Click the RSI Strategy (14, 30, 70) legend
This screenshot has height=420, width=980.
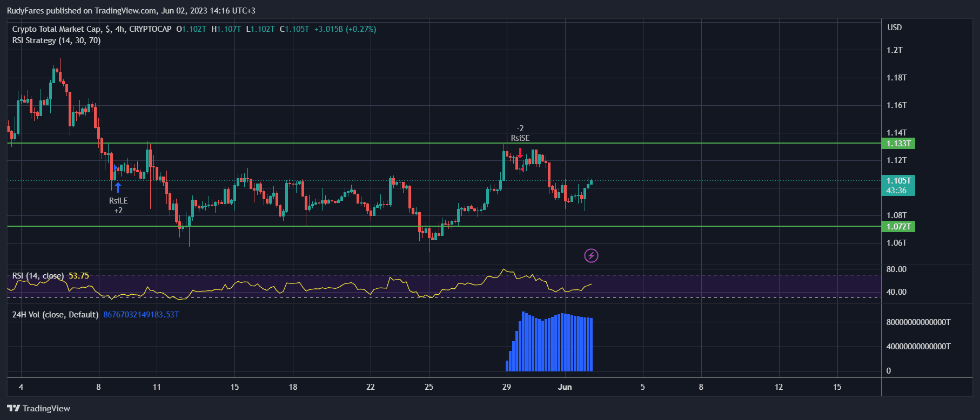tap(56, 40)
